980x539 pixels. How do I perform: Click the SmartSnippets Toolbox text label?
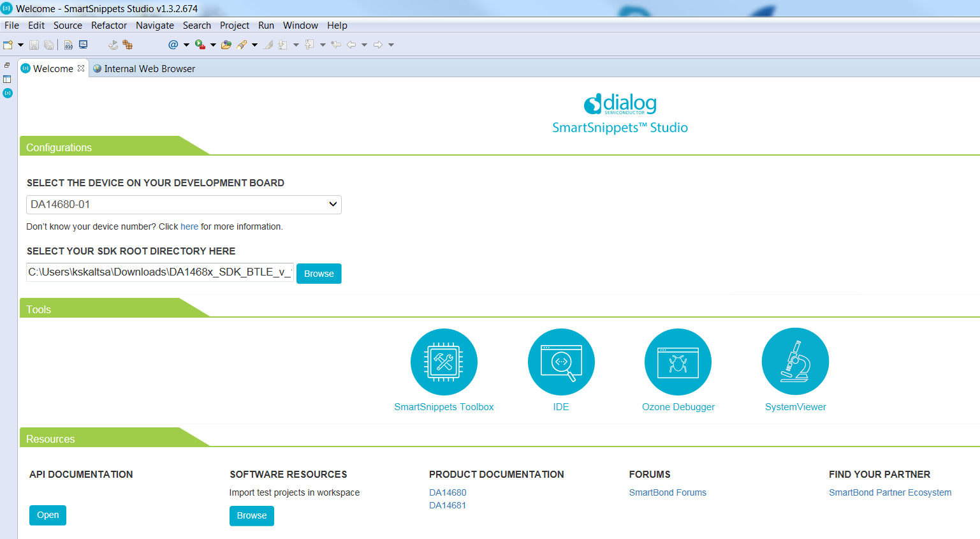[444, 407]
